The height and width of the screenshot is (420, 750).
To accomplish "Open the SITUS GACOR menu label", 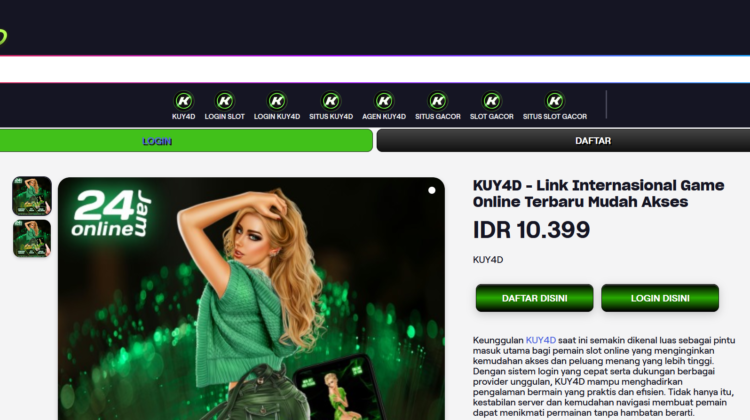I will click(438, 117).
